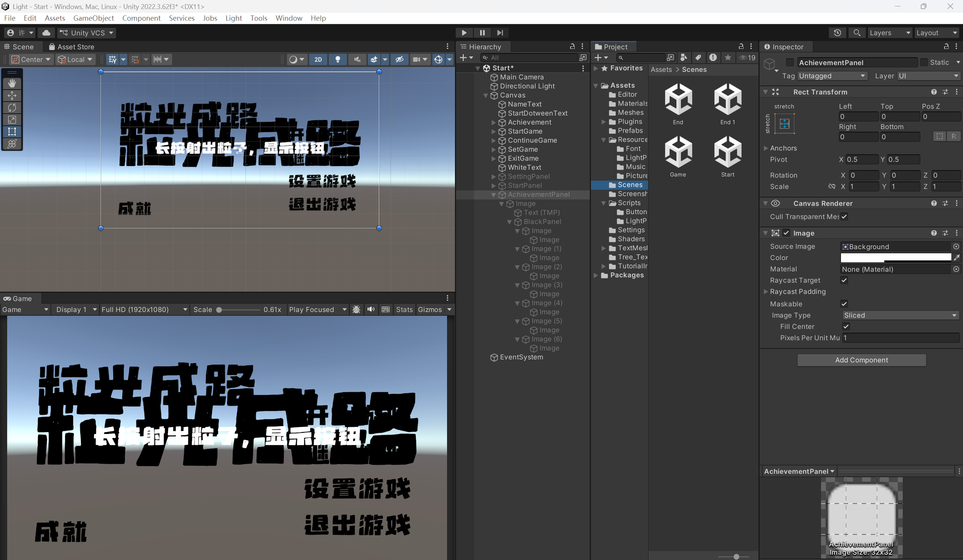This screenshot has height=560, width=963.
Task: Toggle scene lighting bulb icon
Action: pyautogui.click(x=337, y=59)
